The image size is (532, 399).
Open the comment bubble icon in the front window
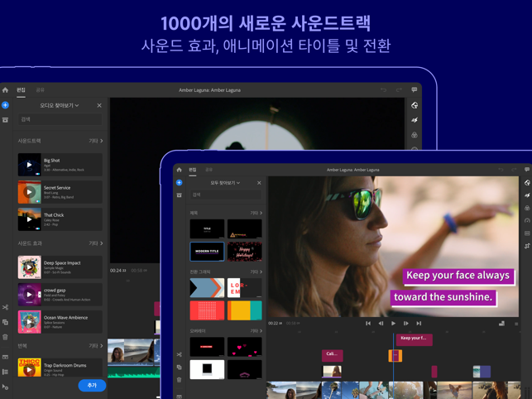[527, 170]
